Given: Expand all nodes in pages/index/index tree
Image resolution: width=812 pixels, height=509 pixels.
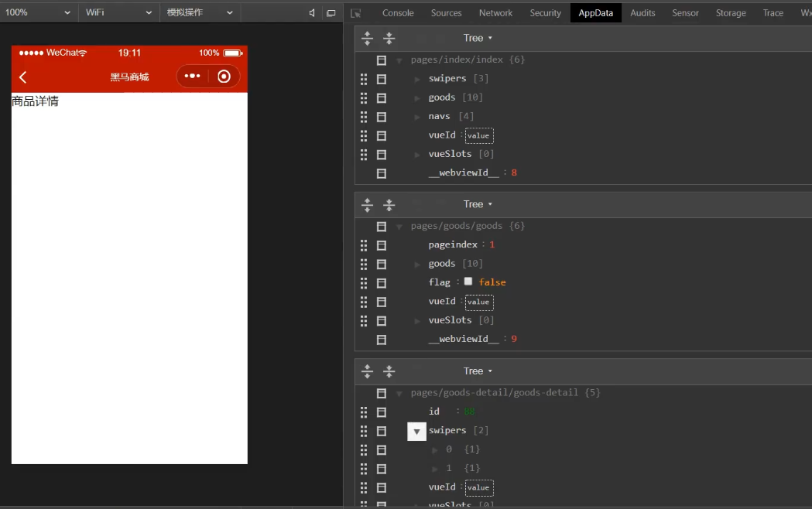Looking at the screenshot, I should [367, 38].
